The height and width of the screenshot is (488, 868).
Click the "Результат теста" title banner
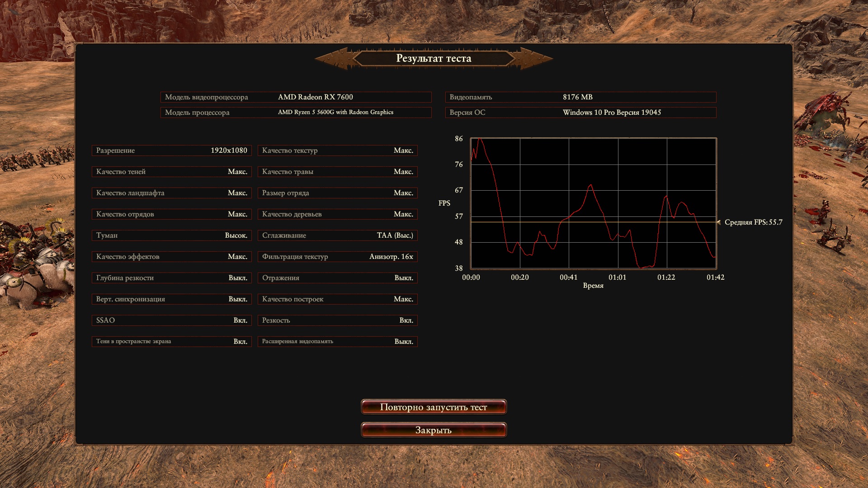tap(434, 58)
